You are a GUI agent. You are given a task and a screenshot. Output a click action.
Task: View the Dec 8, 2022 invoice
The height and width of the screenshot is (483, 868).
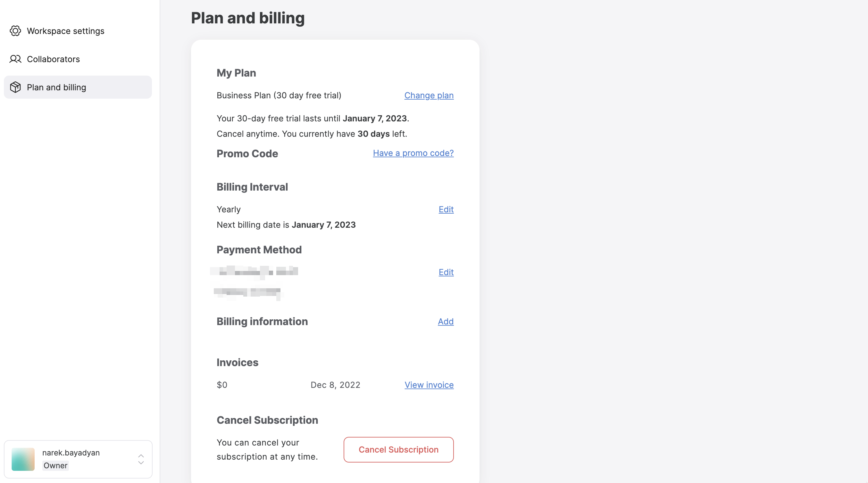[x=429, y=385]
